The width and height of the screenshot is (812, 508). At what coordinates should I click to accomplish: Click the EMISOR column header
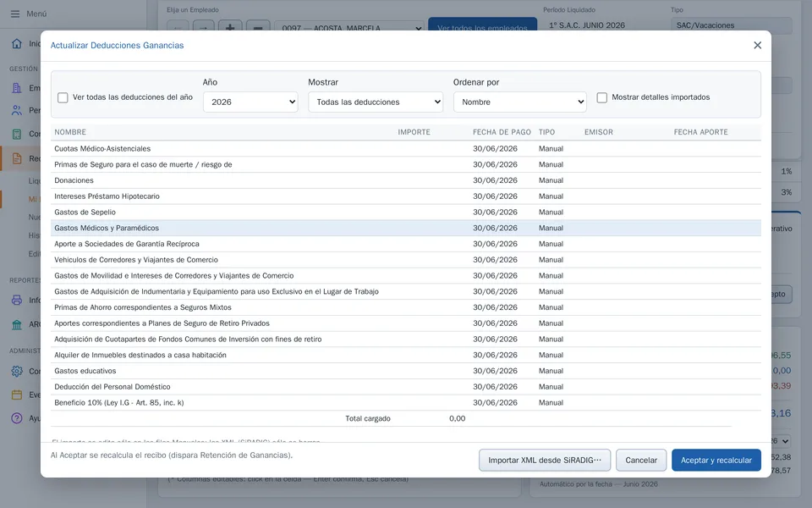(599, 132)
